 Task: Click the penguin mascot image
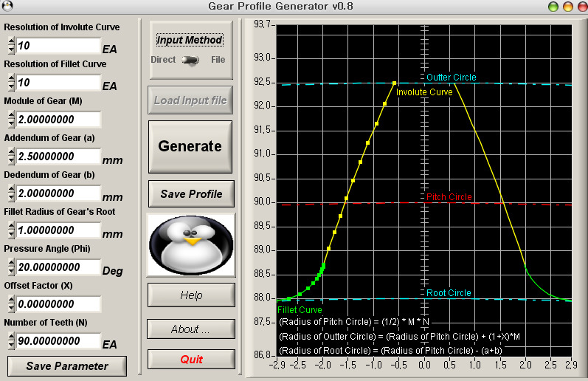[191, 244]
